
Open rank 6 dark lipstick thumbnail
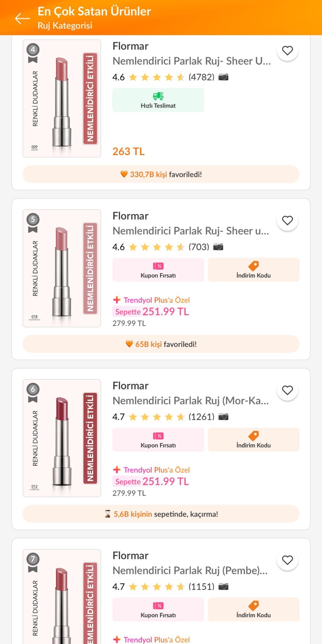click(x=62, y=438)
